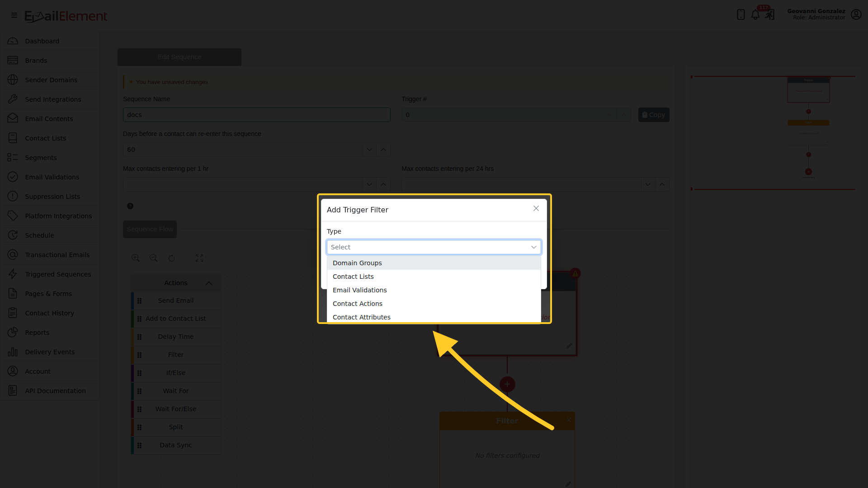Add a step with the red plus button
868x488 pixels.
pos(507,384)
